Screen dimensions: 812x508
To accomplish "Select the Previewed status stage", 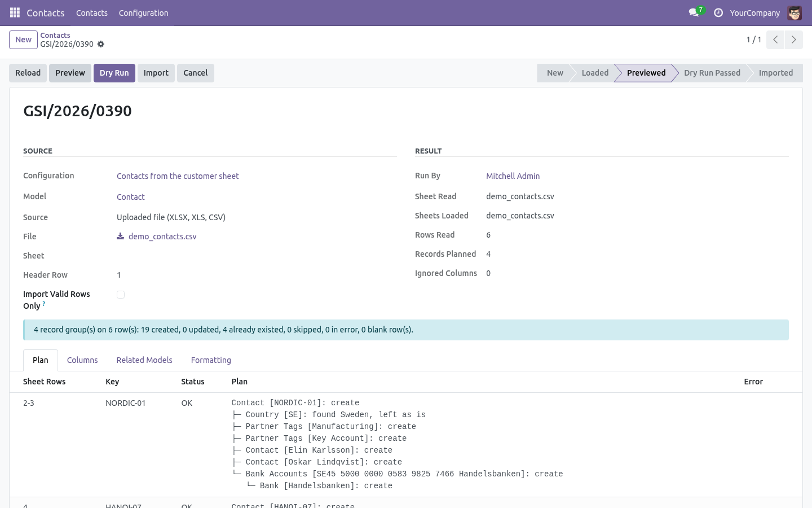I will click(646, 73).
